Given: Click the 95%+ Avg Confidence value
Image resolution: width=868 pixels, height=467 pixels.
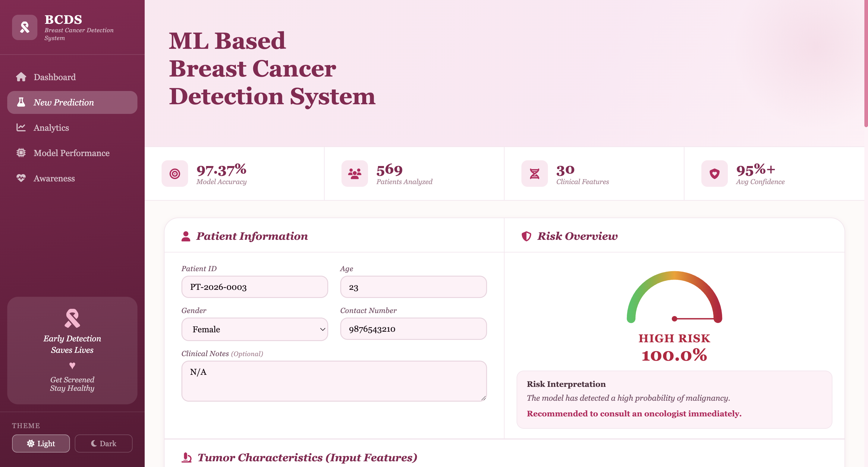Looking at the screenshot, I should (x=756, y=170).
